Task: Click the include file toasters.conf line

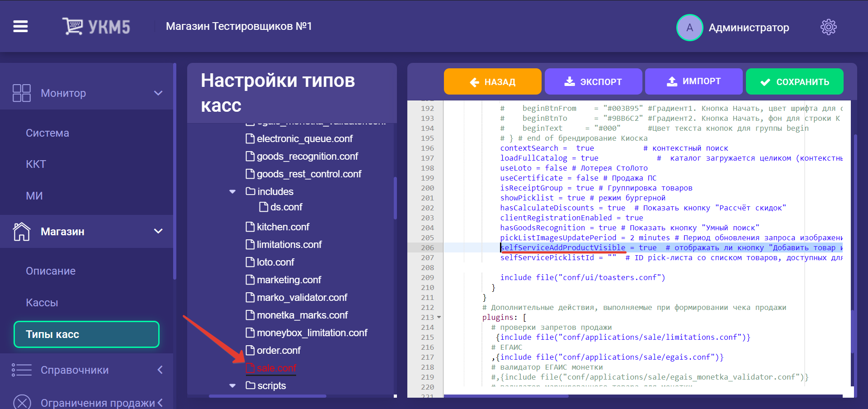Action: (x=582, y=277)
